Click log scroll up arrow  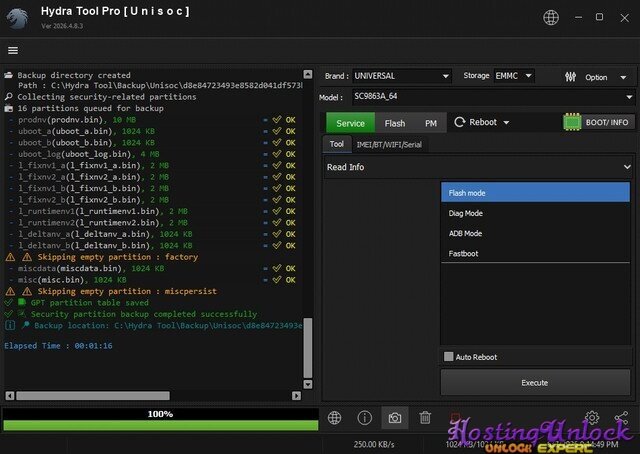(x=308, y=74)
